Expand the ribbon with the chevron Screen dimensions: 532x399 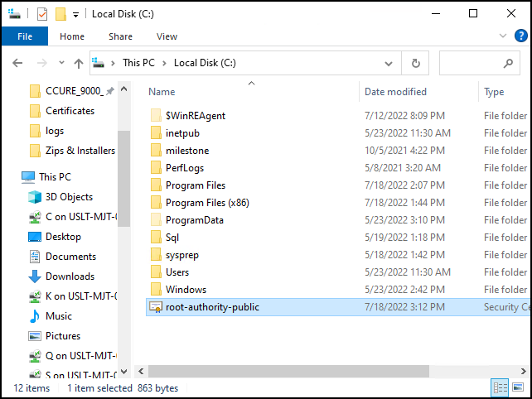[x=504, y=36]
